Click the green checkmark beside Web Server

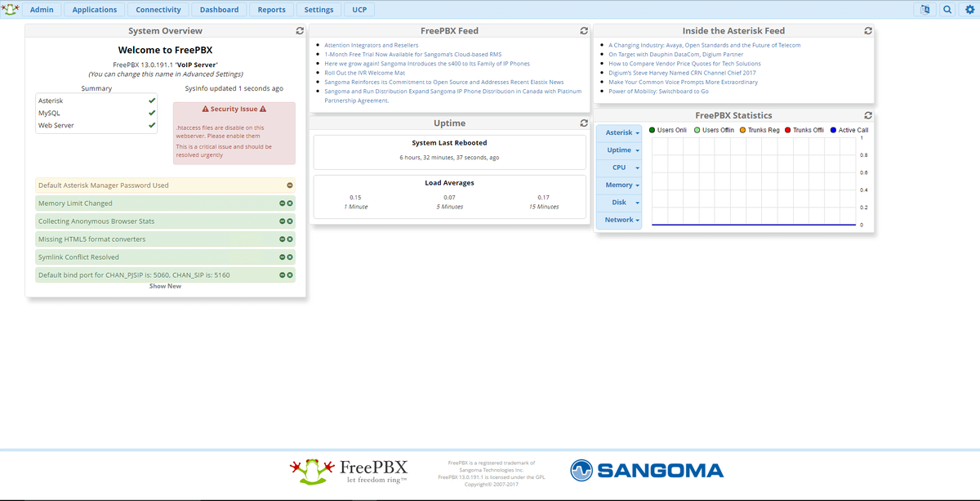pos(151,126)
